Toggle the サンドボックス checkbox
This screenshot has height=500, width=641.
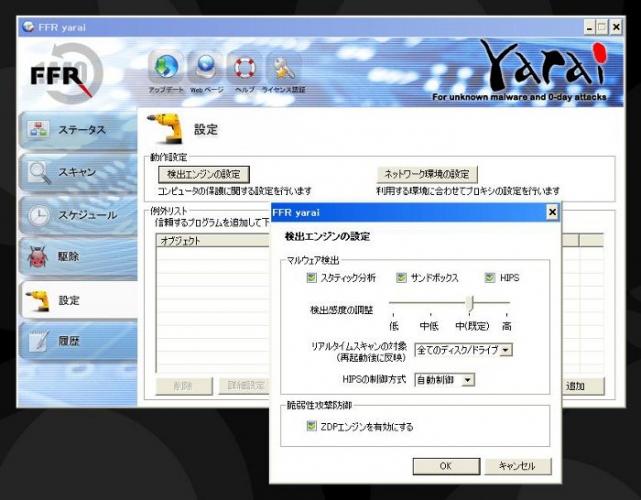[x=401, y=278]
